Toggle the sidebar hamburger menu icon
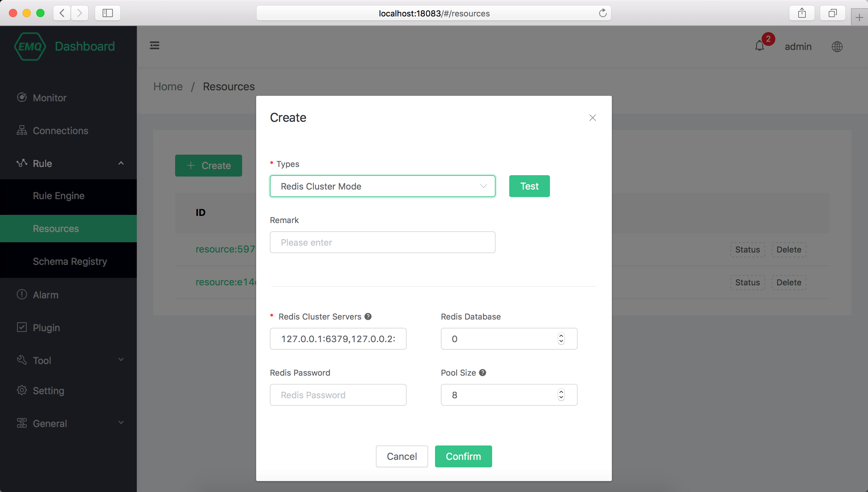Image resolution: width=868 pixels, height=492 pixels. click(x=155, y=46)
